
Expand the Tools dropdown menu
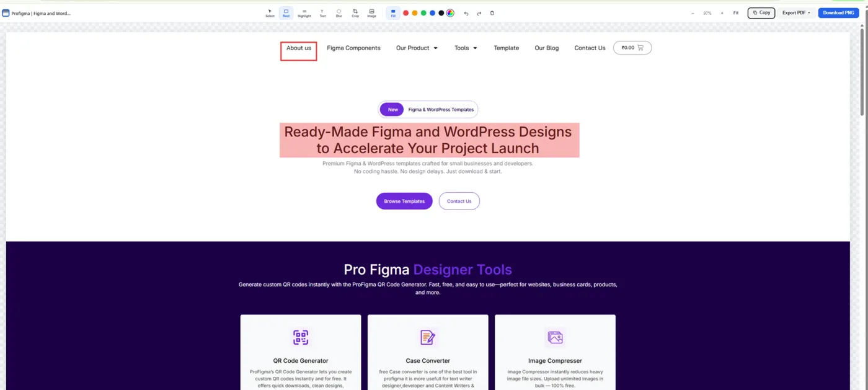[466, 48]
